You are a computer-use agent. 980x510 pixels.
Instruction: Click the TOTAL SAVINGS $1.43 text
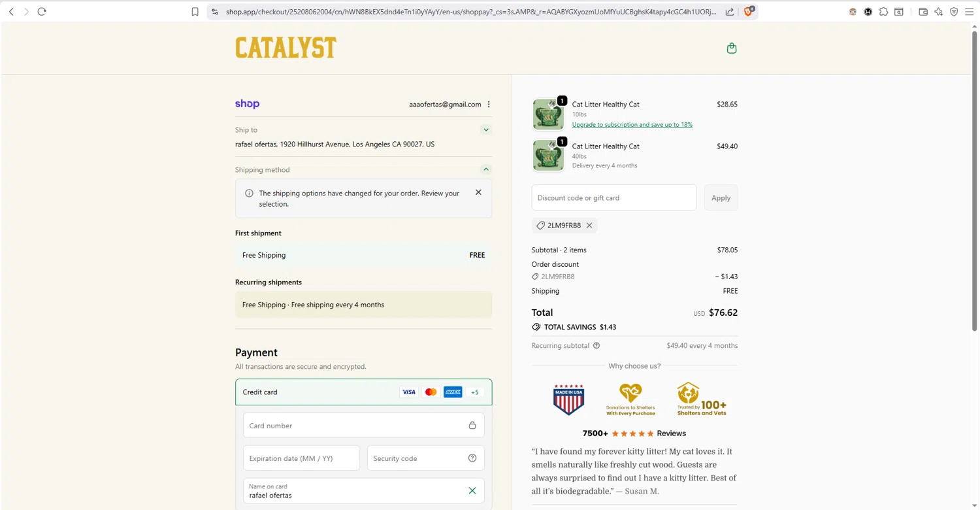pos(580,327)
